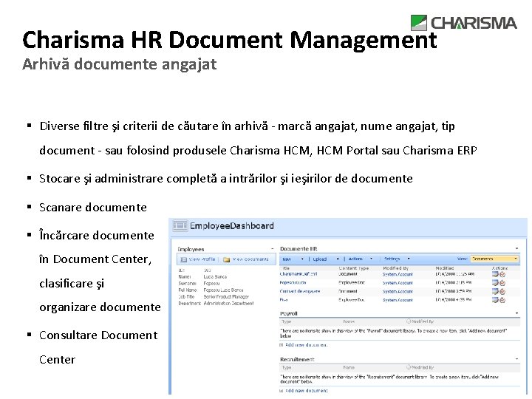The image size is (532, 399).
Task: Click the 'Arhivă documente angajat' subtitle
Action: pos(120,64)
